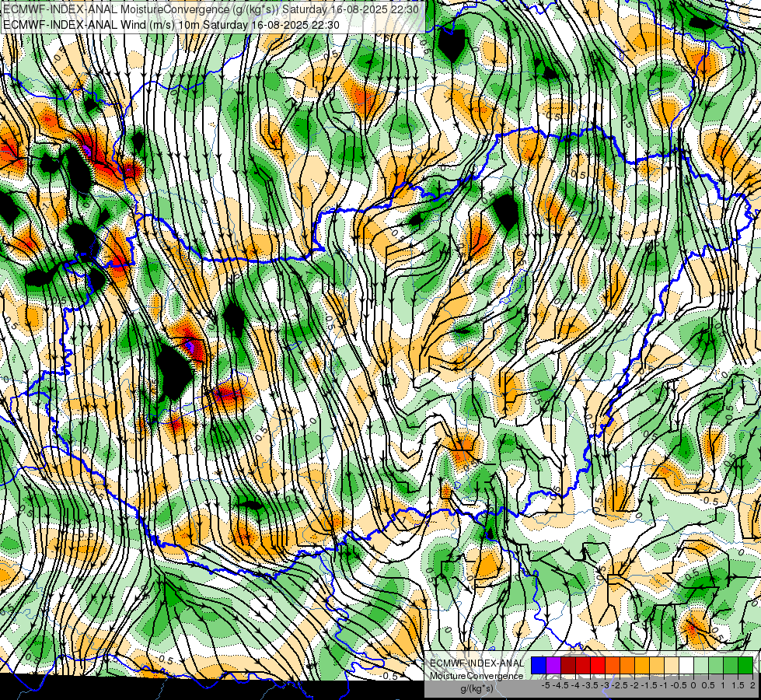Click the legend's 2 tick label
This screenshot has width=761, height=700.
point(752,685)
